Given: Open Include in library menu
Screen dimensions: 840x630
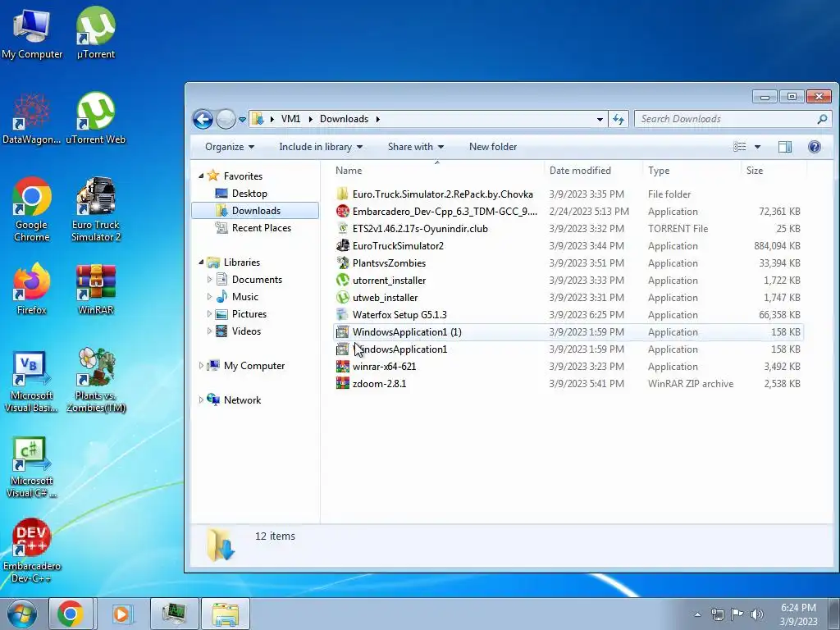Looking at the screenshot, I should (x=321, y=147).
